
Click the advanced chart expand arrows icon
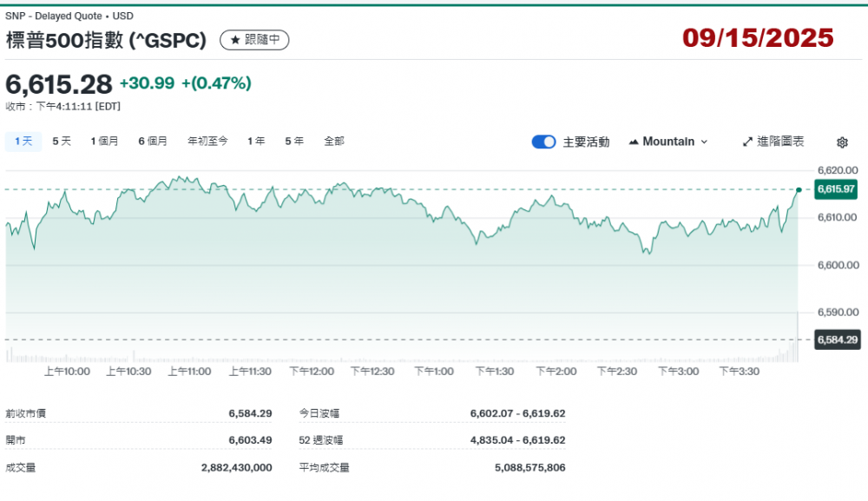click(747, 142)
